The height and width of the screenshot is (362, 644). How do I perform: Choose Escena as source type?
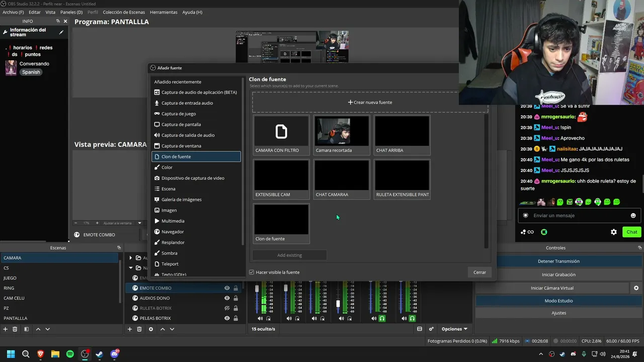[x=196, y=189]
